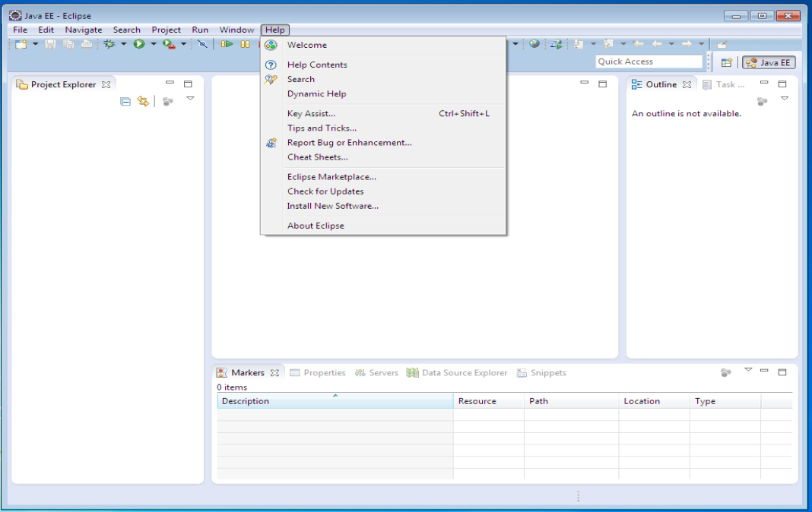This screenshot has height=512, width=812.
Task: Maximize the Markers view stack
Action: (x=782, y=372)
